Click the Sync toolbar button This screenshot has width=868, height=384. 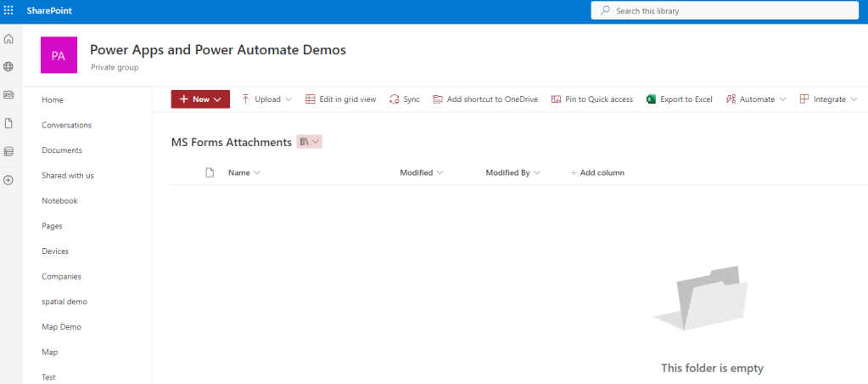click(404, 99)
